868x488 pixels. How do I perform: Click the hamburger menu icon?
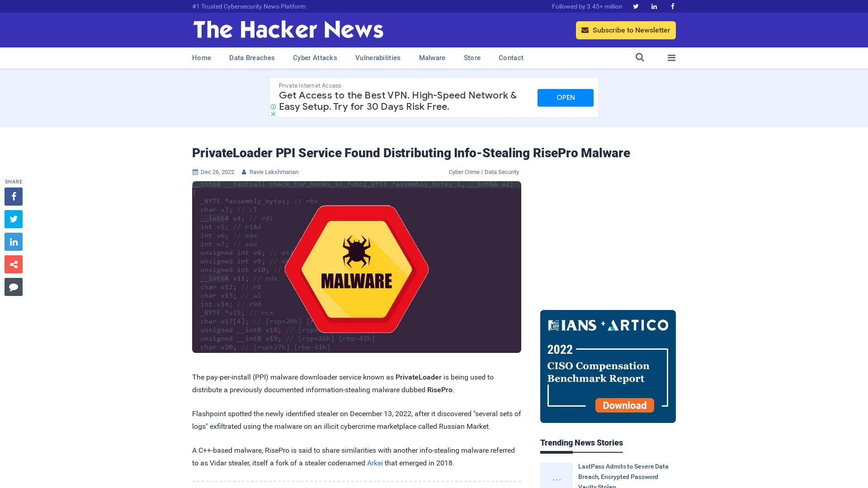671,58
